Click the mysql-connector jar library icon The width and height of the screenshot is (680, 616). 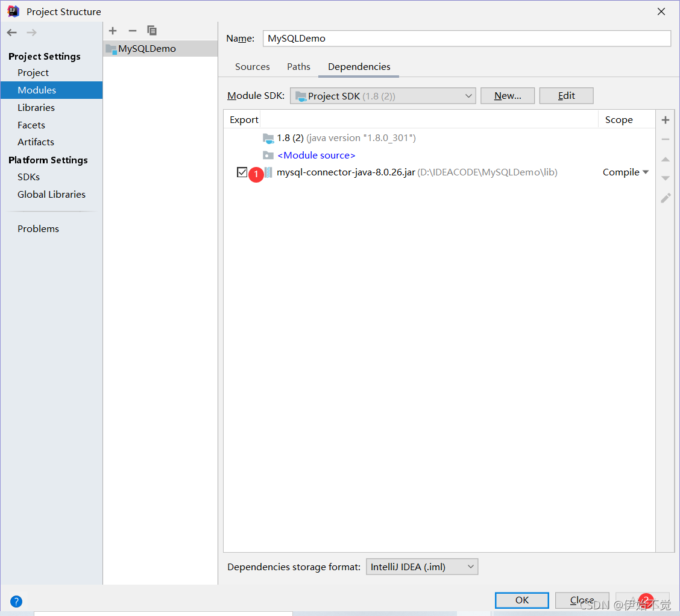268,172
